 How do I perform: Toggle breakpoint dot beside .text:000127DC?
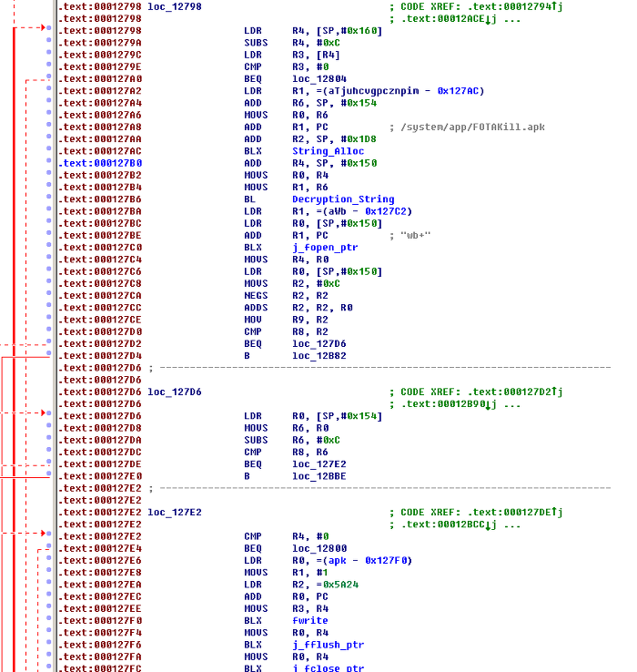pos(49,450)
